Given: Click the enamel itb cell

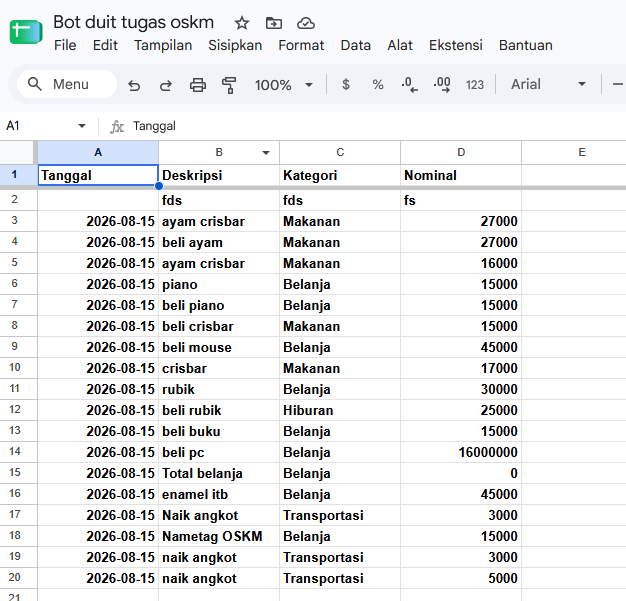Looking at the screenshot, I should pos(219,494).
